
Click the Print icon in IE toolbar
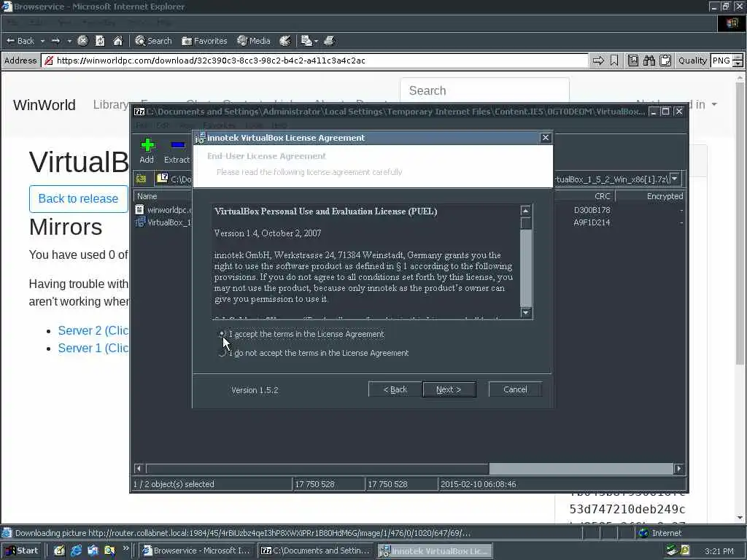pos(329,41)
